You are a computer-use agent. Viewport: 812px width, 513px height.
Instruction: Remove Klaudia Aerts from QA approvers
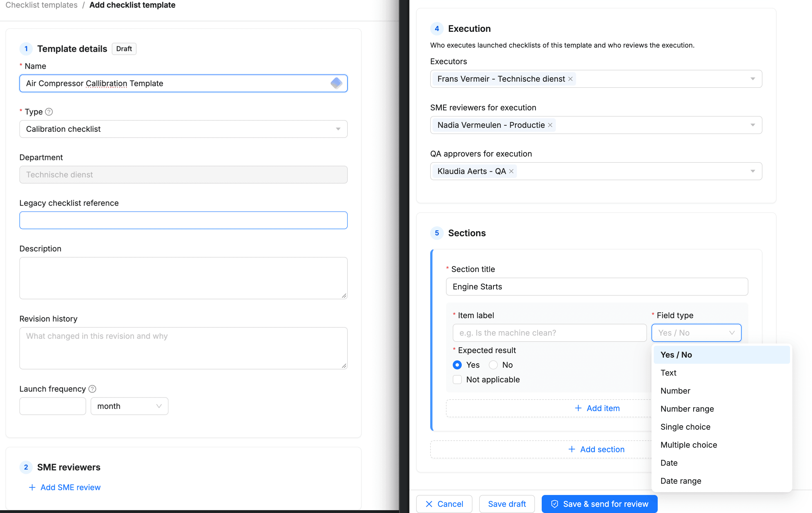click(511, 171)
